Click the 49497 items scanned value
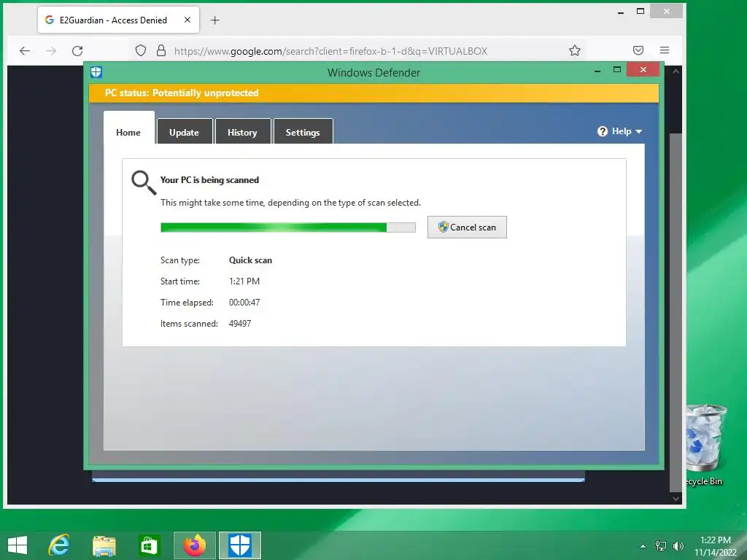 tap(240, 323)
